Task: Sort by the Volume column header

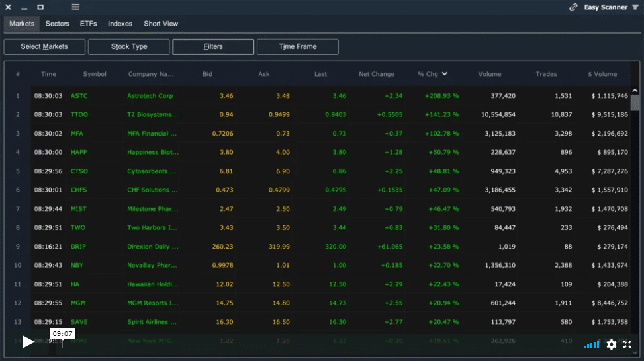Action: tap(490, 74)
